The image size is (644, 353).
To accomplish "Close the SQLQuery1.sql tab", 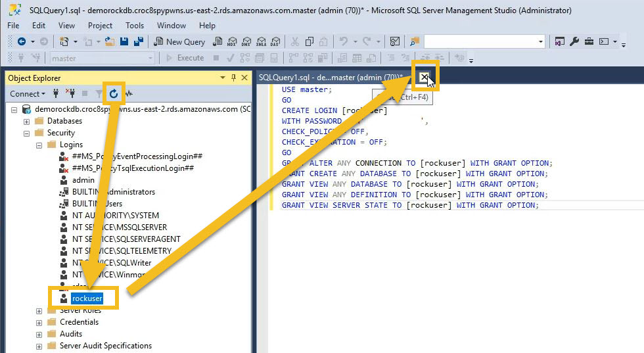I will (x=425, y=77).
